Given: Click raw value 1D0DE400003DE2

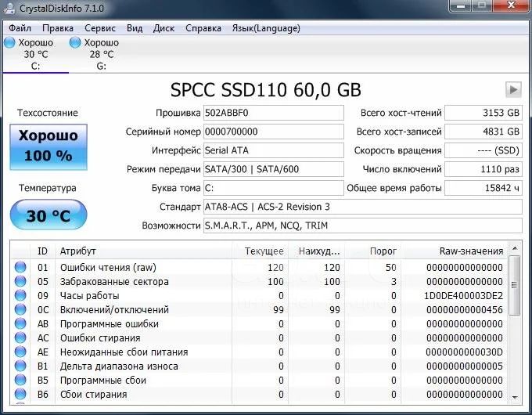Looking at the screenshot, I should tap(463, 296).
